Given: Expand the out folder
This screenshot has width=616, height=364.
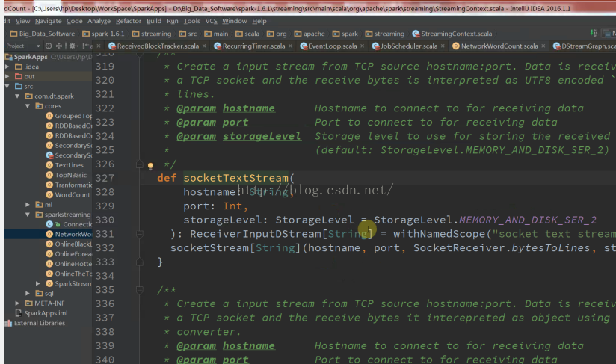Looking at the screenshot, I should [7, 76].
